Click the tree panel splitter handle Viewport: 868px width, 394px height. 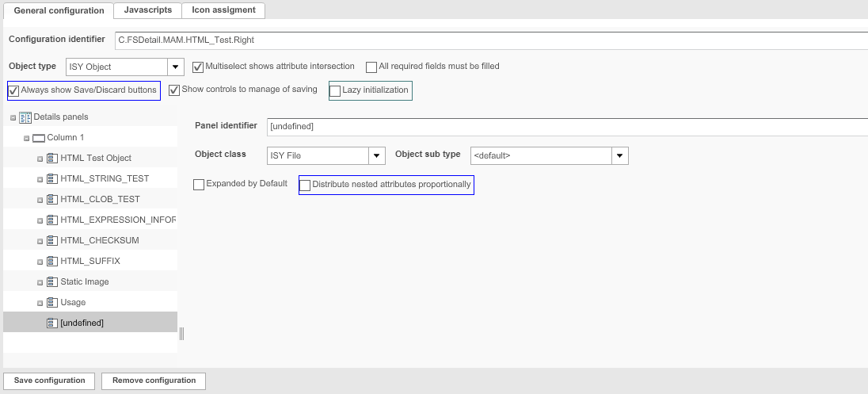tap(181, 334)
